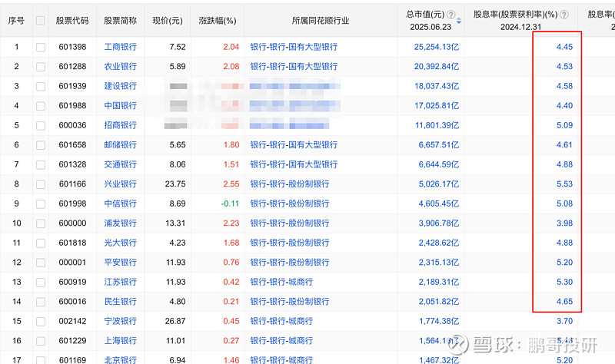
Task: Click dividend yield 5.53 for 兴业银行
Action: (564, 184)
